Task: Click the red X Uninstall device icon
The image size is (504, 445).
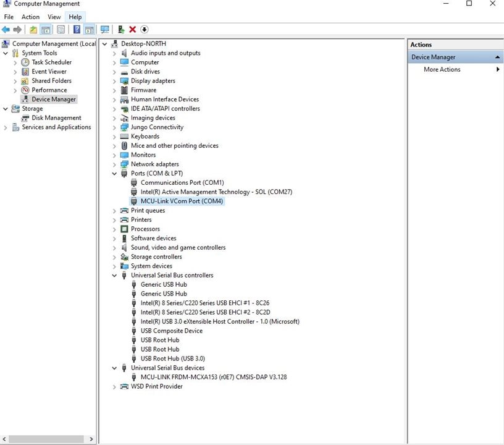Action: pos(132,30)
